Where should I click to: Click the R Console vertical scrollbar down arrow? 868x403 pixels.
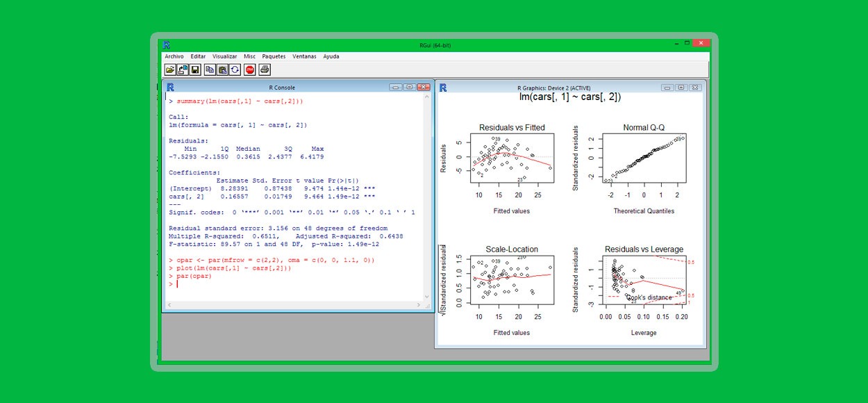click(426, 296)
